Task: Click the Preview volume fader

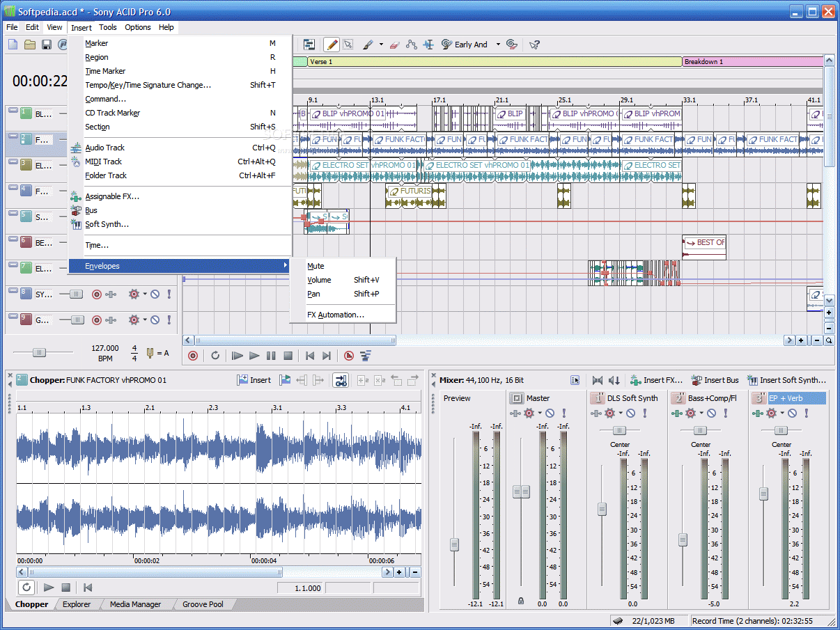Action: 454,544
